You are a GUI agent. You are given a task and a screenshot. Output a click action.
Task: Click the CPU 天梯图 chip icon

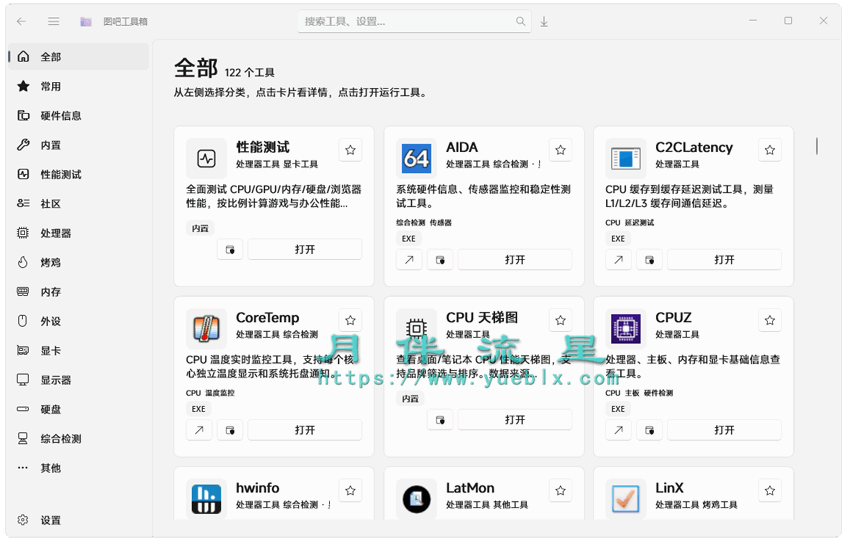[416, 328]
